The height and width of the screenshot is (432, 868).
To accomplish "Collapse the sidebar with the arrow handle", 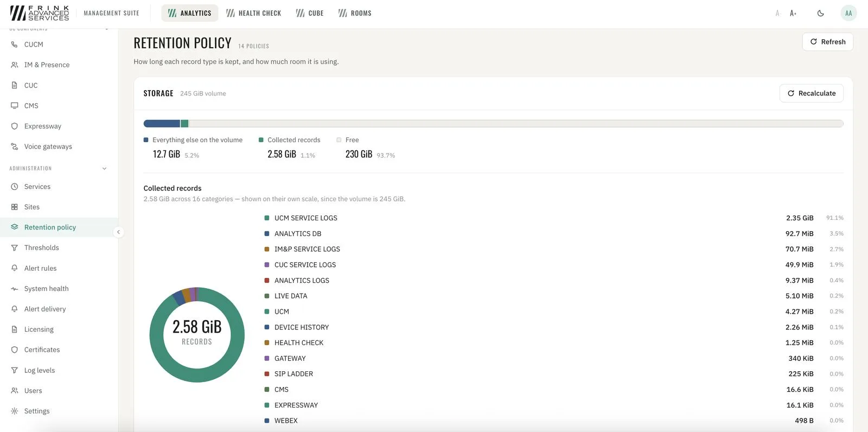I will 118,232.
